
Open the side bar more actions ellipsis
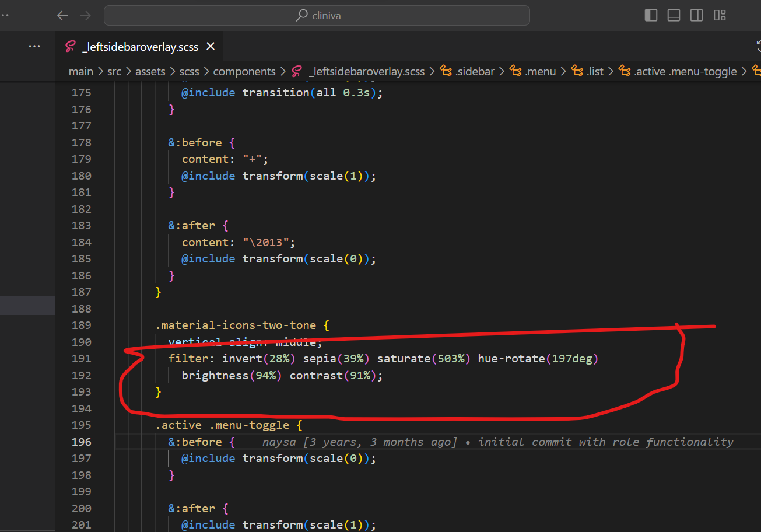point(34,46)
